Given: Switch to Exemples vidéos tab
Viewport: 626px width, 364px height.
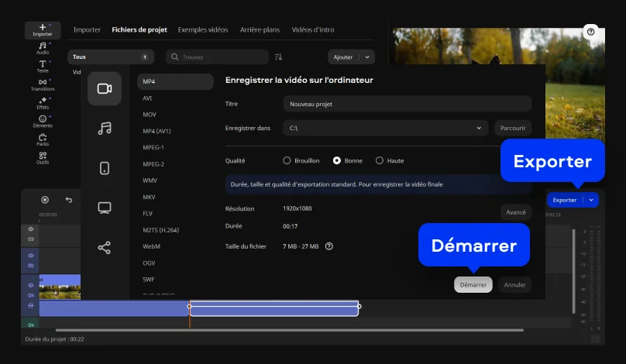Looking at the screenshot, I should point(203,30).
